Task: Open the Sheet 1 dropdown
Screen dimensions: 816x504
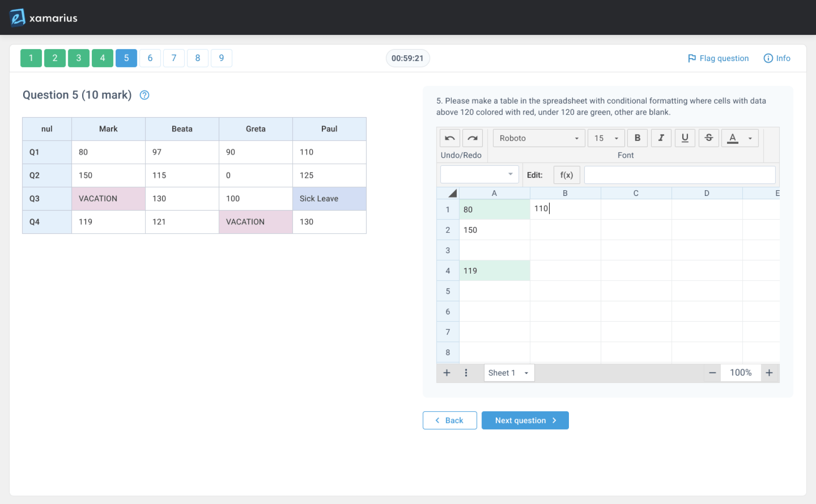Action: pyautogui.click(x=508, y=372)
